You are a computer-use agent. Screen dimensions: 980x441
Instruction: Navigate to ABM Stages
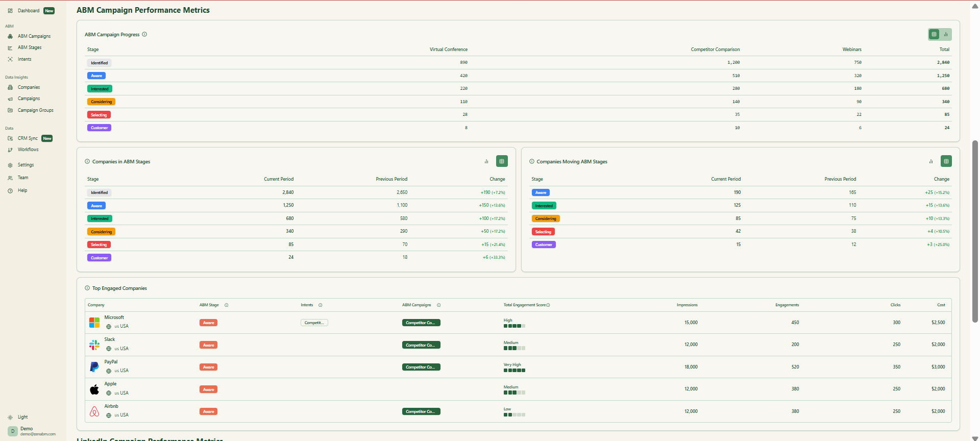pos(30,47)
